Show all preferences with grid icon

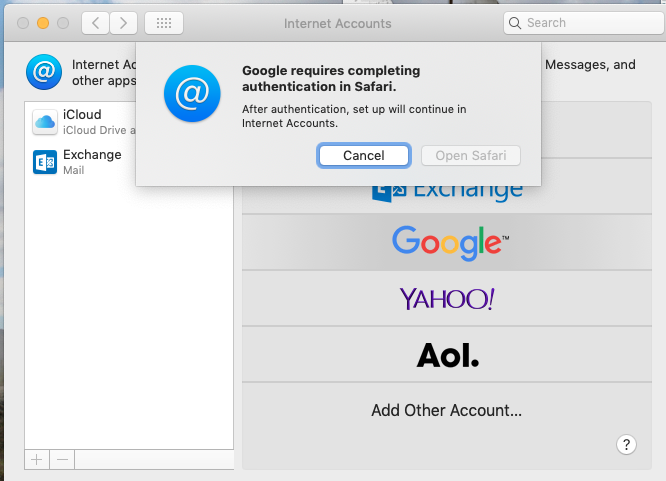[164, 23]
